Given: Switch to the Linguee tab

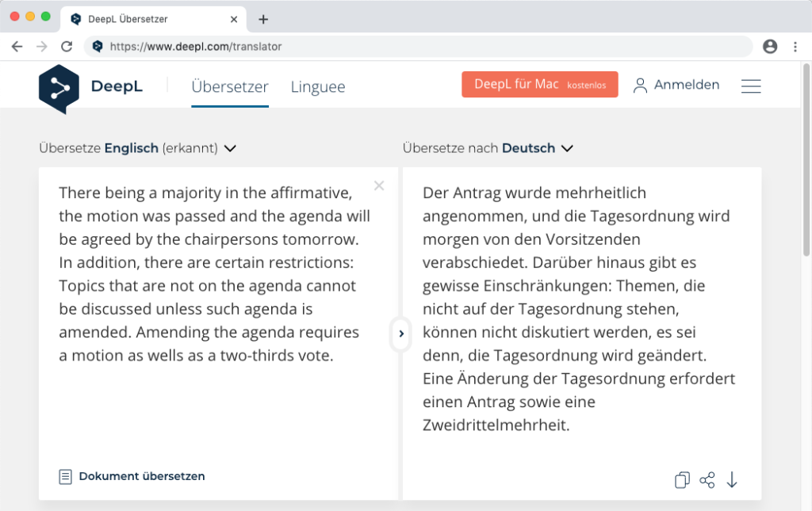Looking at the screenshot, I should click(317, 87).
